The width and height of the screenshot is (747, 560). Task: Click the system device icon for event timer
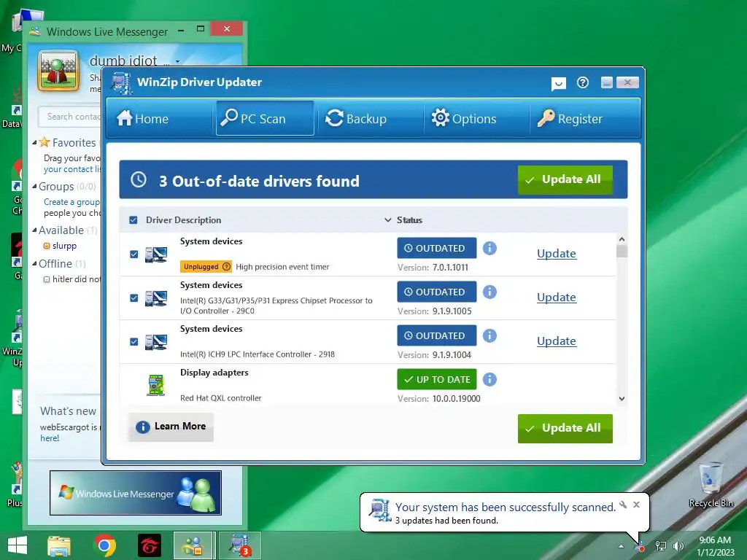point(156,254)
